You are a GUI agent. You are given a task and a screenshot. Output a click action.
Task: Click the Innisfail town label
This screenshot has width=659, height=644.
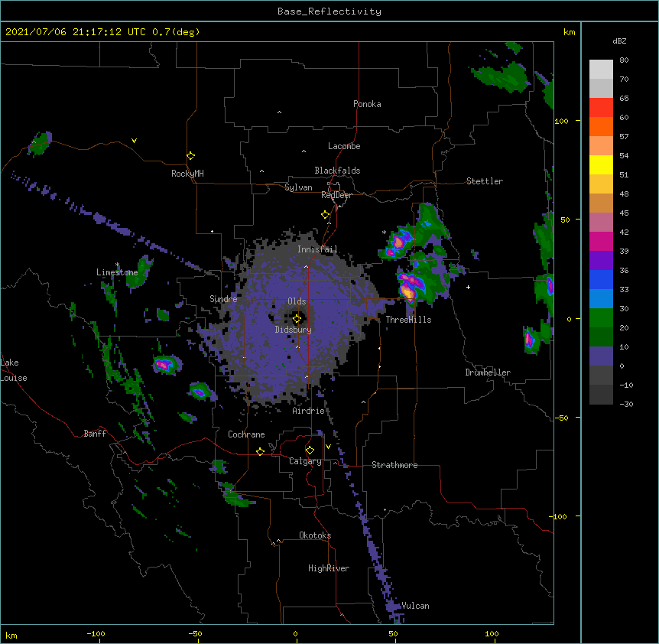point(317,249)
